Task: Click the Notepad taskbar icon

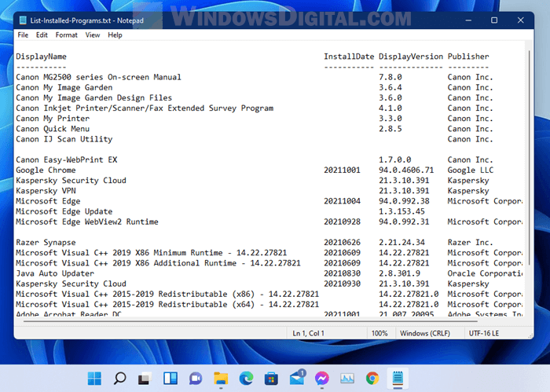Action: click(x=398, y=379)
